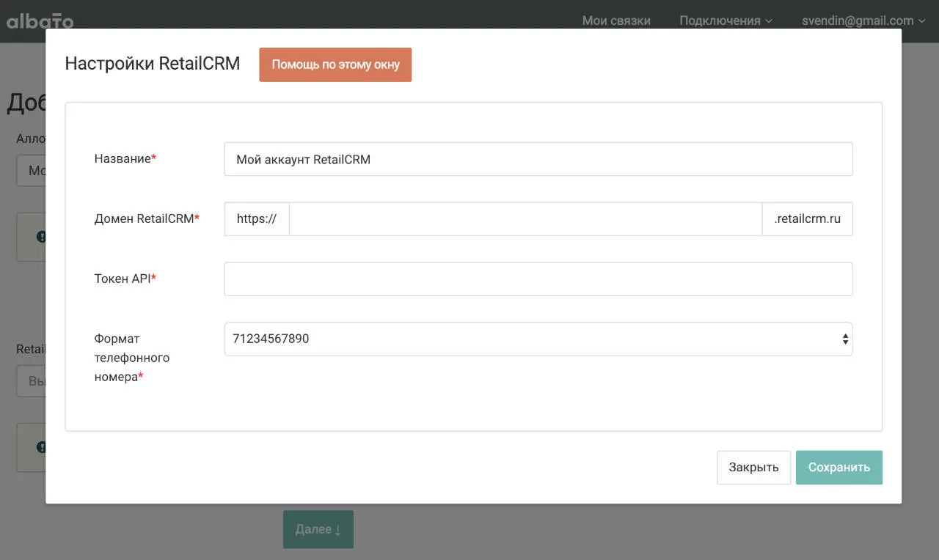Edit the Название input field

(x=538, y=159)
